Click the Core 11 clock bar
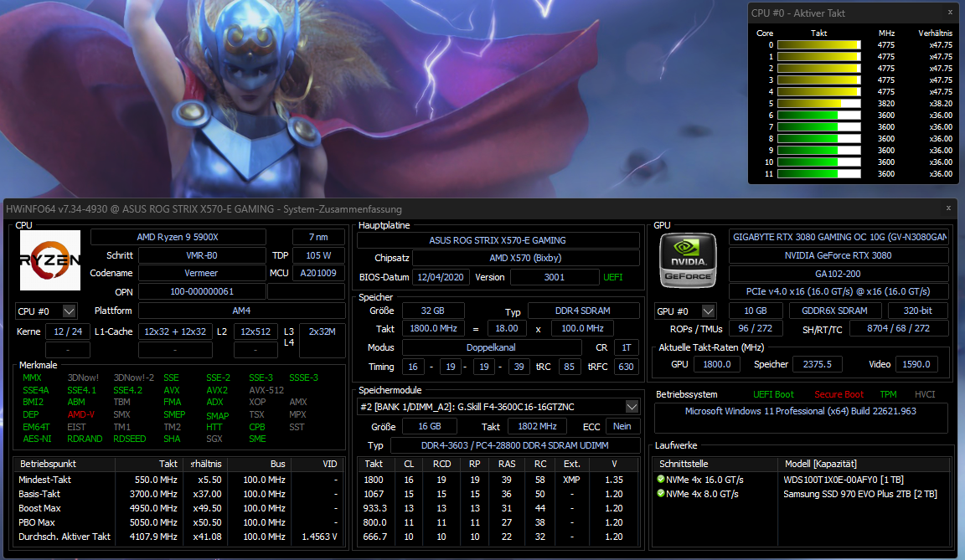Image resolution: width=965 pixels, height=560 pixels. coord(818,174)
